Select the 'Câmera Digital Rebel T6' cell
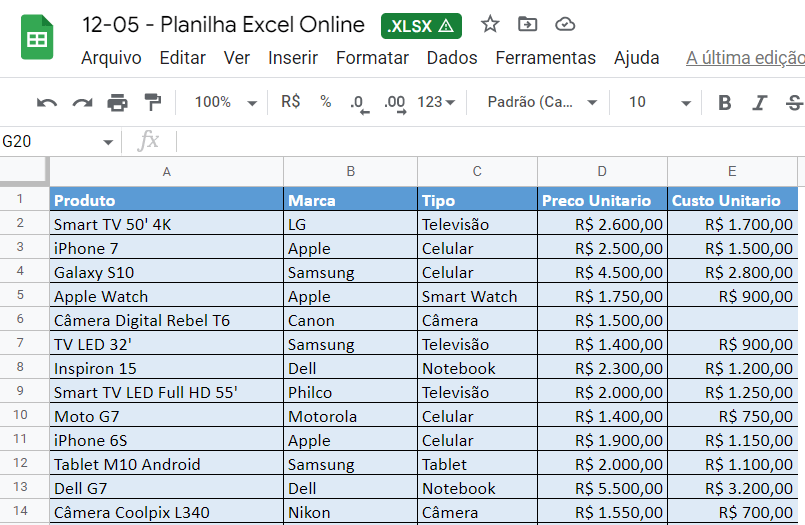 point(166,320)
